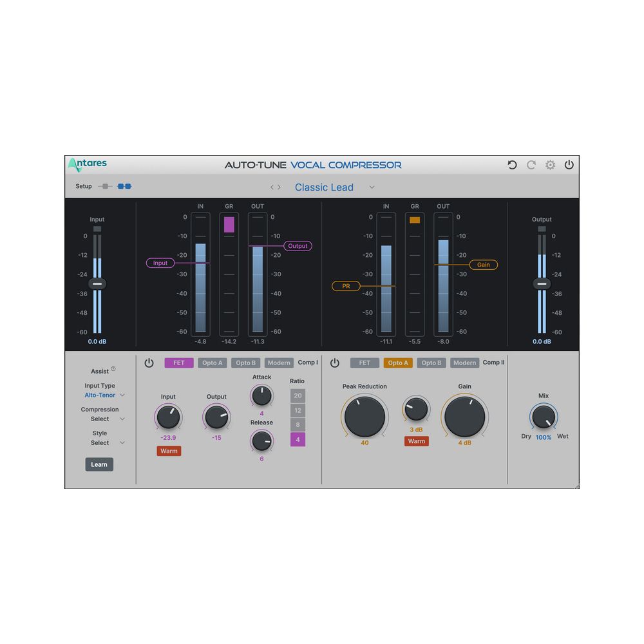Open the Compression Select dropdown

(x=100, y=419)
